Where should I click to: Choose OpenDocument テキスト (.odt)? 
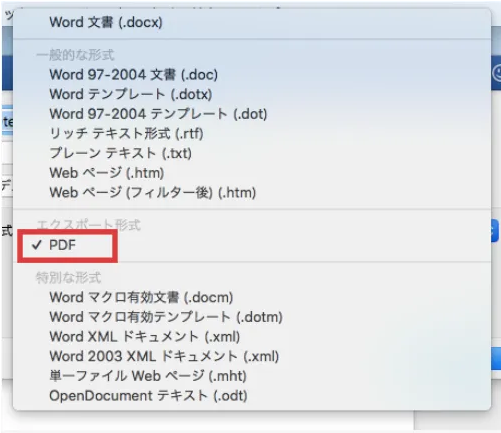(148, 395)
